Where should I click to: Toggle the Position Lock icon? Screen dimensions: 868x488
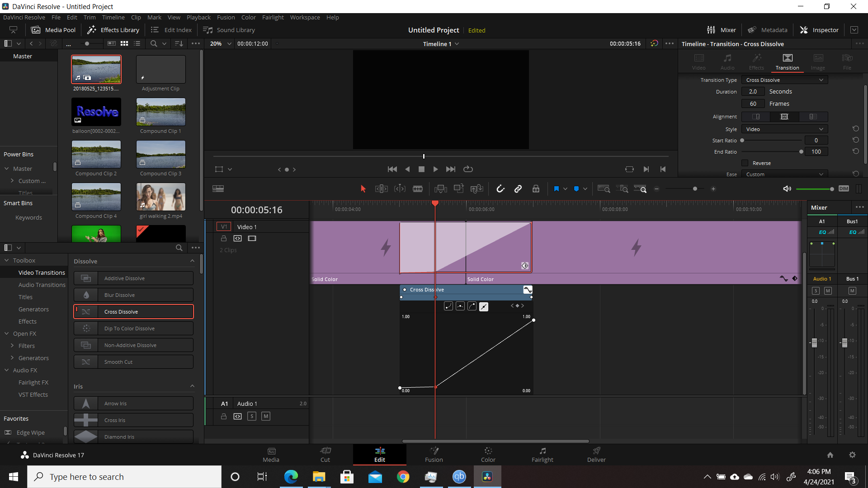(x=536, y=189)
